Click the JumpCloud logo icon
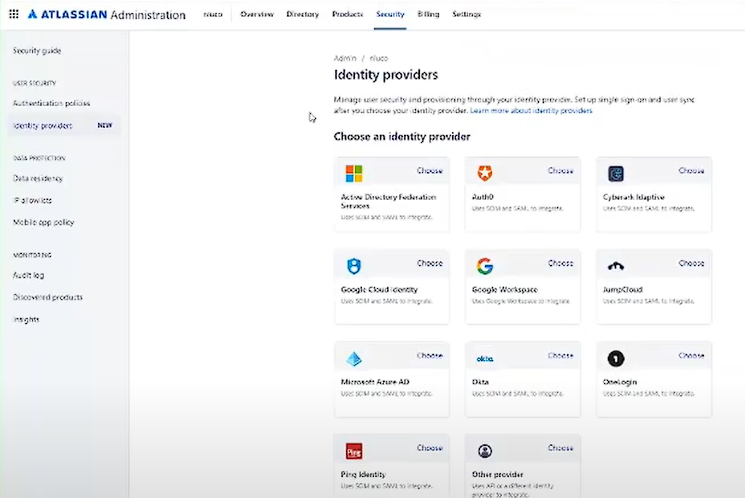This screenshot has width=745, height=498. point(616,266)
